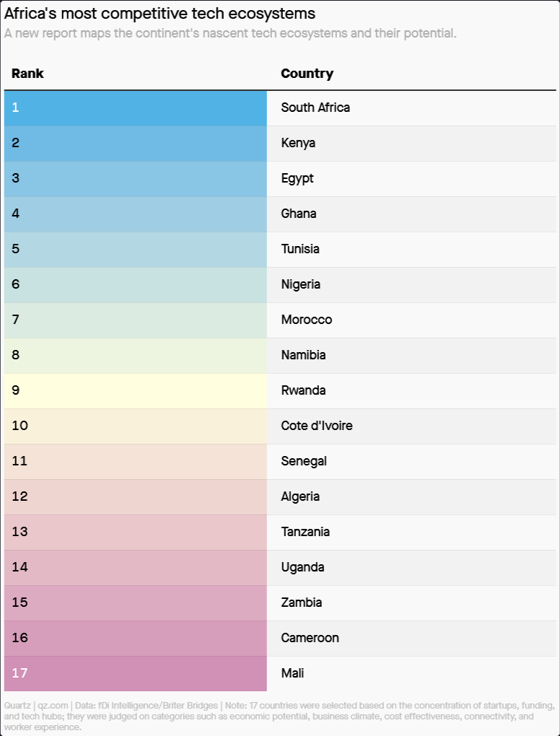Click the chart title text

159,14
